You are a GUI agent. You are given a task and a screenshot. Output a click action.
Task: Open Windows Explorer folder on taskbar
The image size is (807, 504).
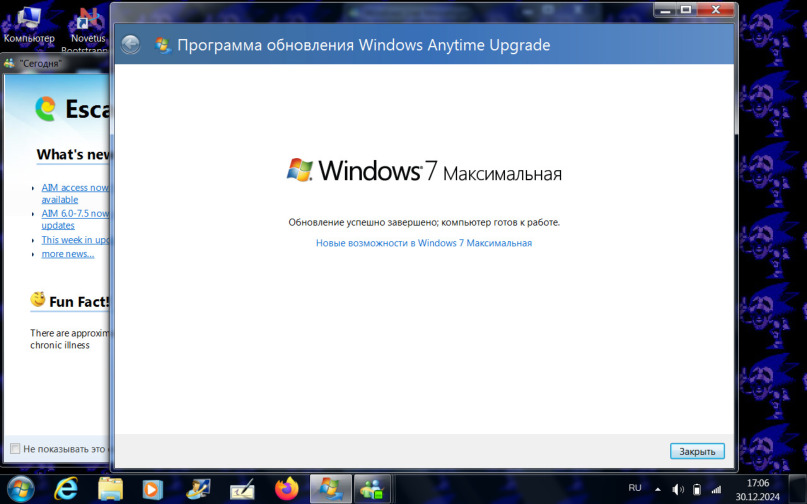tap(110, 489)
